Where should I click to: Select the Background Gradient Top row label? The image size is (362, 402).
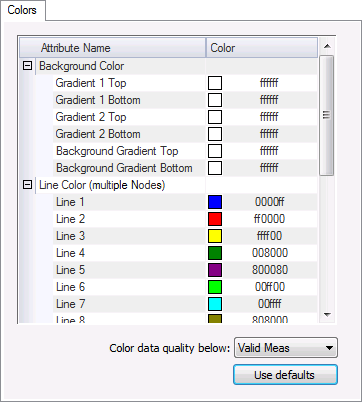pyautogui.click(x=117, y=151)
